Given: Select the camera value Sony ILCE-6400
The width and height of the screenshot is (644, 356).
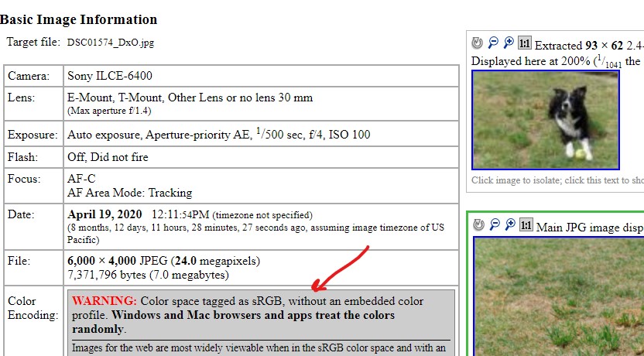Looking at the screenshot, I should coord(110,76).
